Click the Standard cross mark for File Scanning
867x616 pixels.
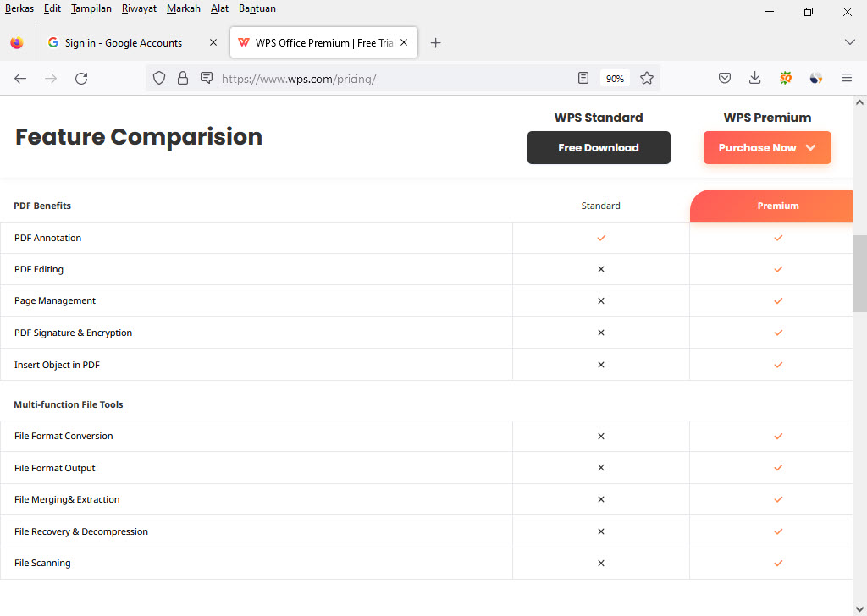(x=600, y=563)
